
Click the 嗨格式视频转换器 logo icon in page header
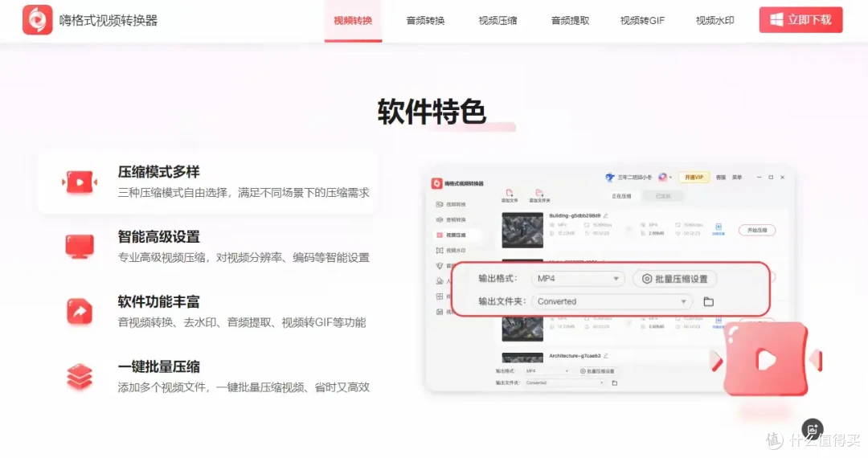[37, 20]
